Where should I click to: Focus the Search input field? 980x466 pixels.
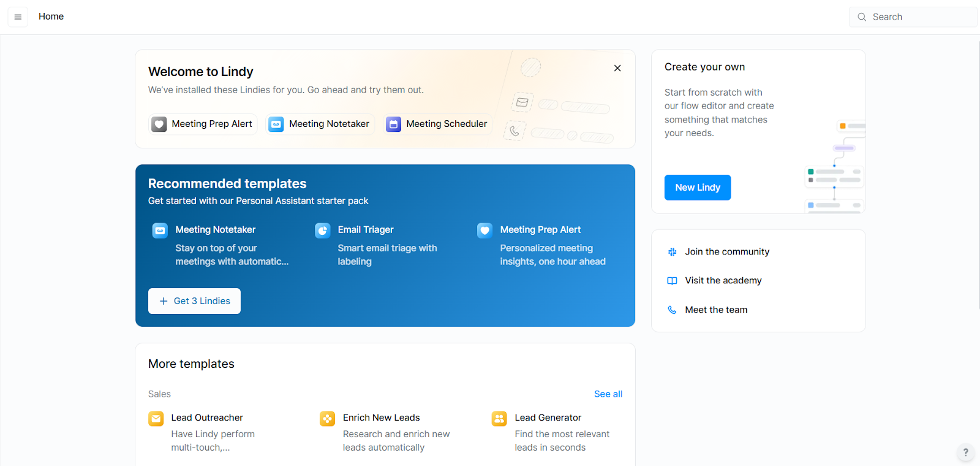pyautogui.click(x=913, y=17)
